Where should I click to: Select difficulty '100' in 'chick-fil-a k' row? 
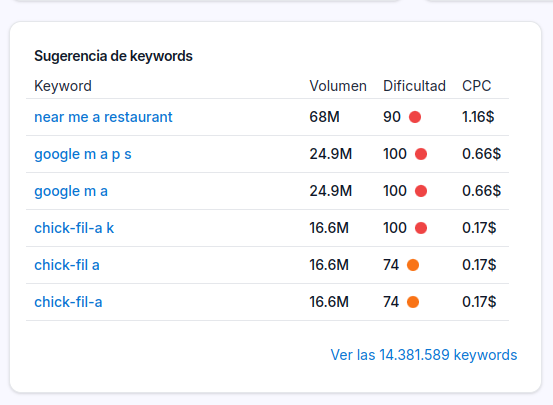point(395,228)
